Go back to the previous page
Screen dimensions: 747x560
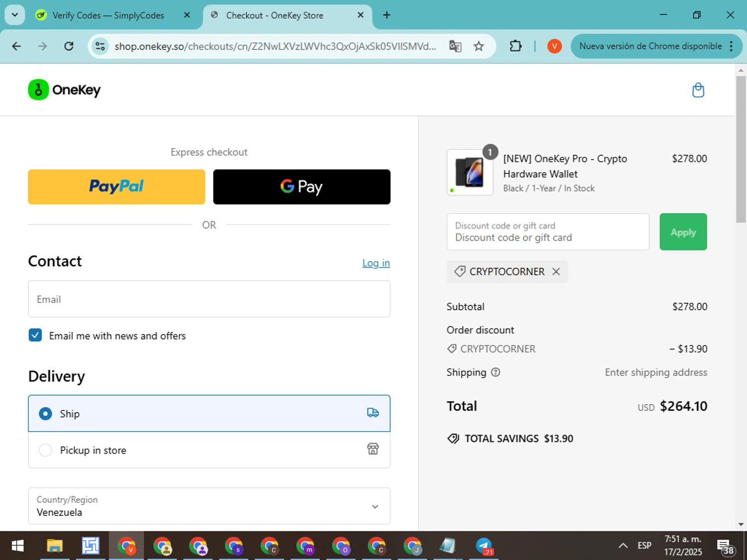(16, 46)
